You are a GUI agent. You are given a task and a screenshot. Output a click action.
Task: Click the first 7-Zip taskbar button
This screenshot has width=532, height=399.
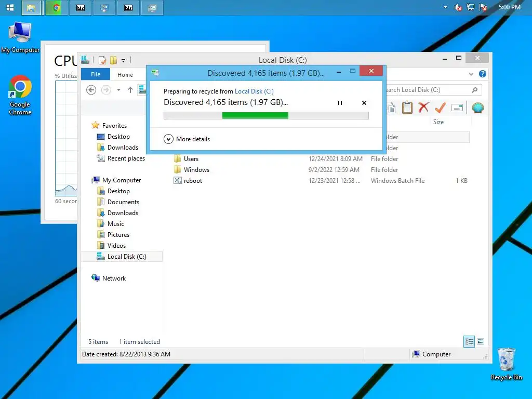(81, 7)
